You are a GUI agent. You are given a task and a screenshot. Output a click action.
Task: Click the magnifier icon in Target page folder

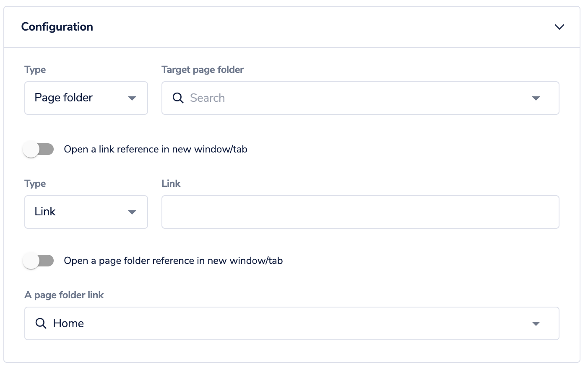point(178,98)
